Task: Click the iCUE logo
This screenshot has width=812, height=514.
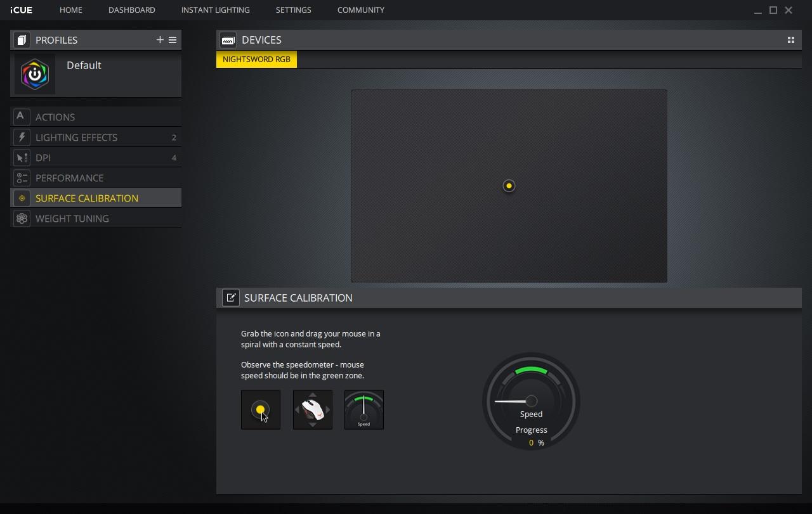Action: (x=22, y=10)
